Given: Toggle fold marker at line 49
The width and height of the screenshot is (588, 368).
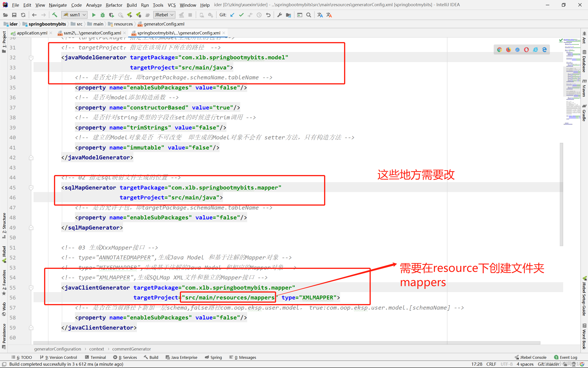Looking at the screenshot, I should pyautogui.click(x=31, y=228).
